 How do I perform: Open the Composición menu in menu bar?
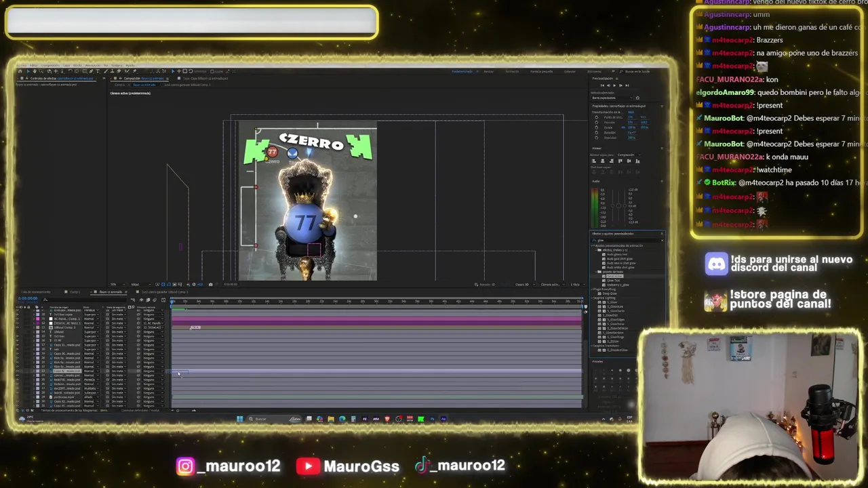point(50,66)
